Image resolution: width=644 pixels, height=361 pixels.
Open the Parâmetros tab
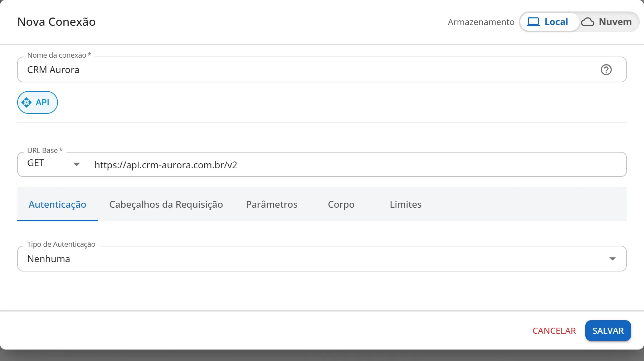tap(272, 204)
